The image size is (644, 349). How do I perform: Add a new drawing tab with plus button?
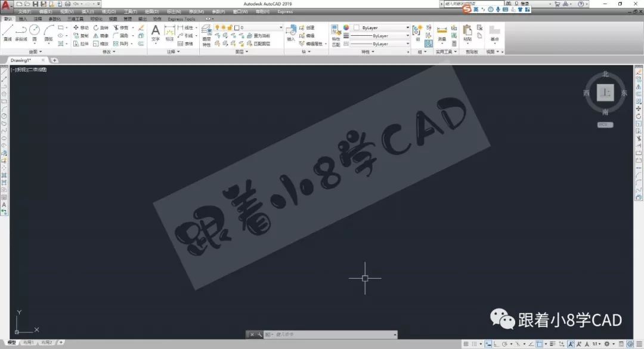coord(54,60)
